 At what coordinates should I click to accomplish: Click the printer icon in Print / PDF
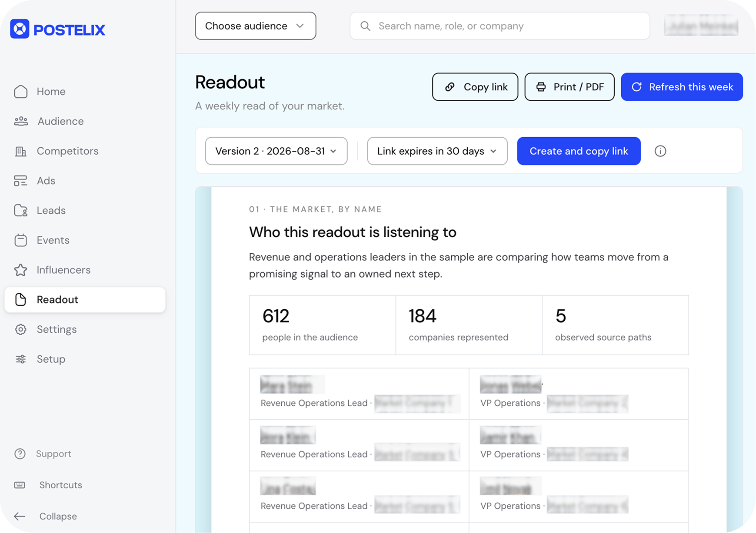[x=541, y=87]
